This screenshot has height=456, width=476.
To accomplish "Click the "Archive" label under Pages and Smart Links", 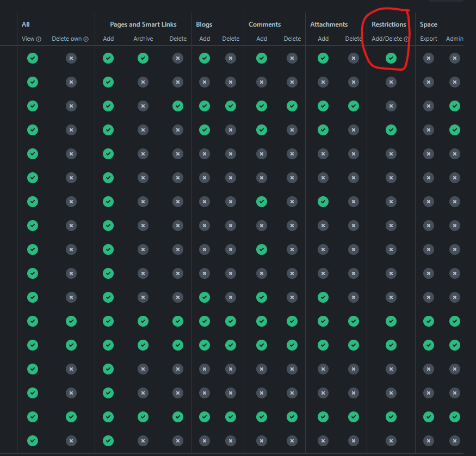I will click(x=143, y=39).
